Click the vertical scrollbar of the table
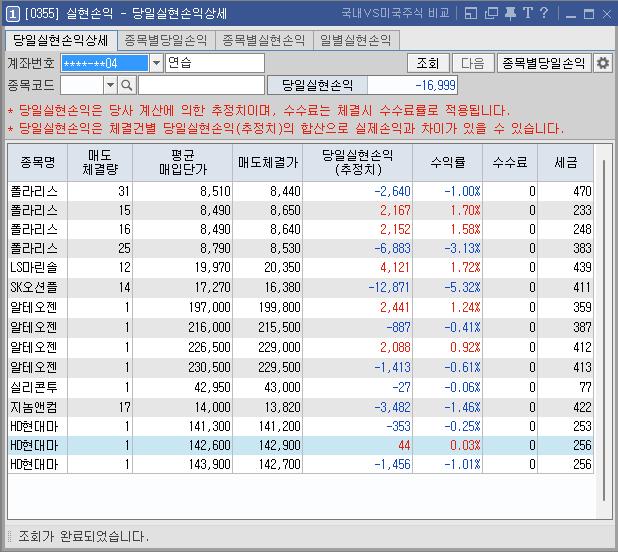Screen dimensions: 618x552 click(603, 330)
